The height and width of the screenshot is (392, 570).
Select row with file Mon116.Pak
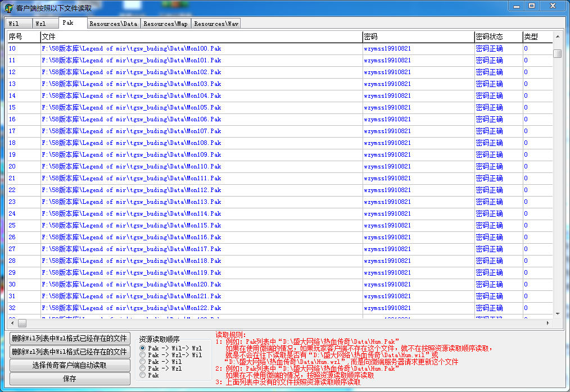[x=280, y=237]
